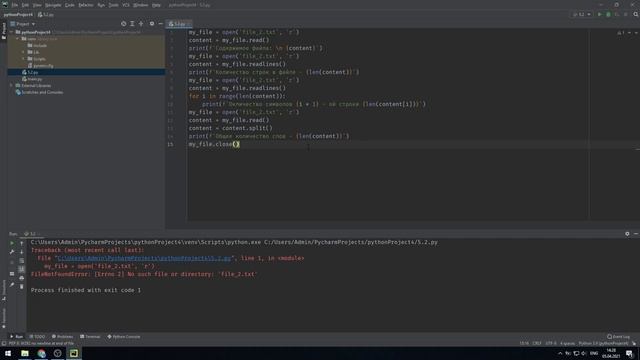Open Project panel settings gear
Viewport: 640px width, 360px height.
[152, 24]
